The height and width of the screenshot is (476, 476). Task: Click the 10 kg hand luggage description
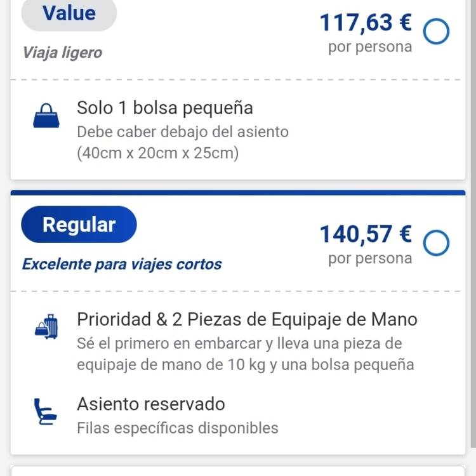tap(245, 354)
